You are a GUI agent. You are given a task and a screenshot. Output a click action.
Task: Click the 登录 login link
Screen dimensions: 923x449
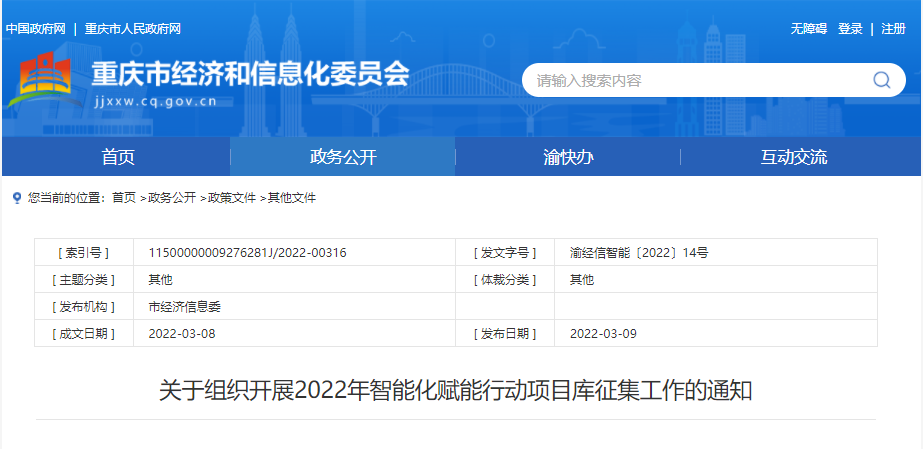850,29
